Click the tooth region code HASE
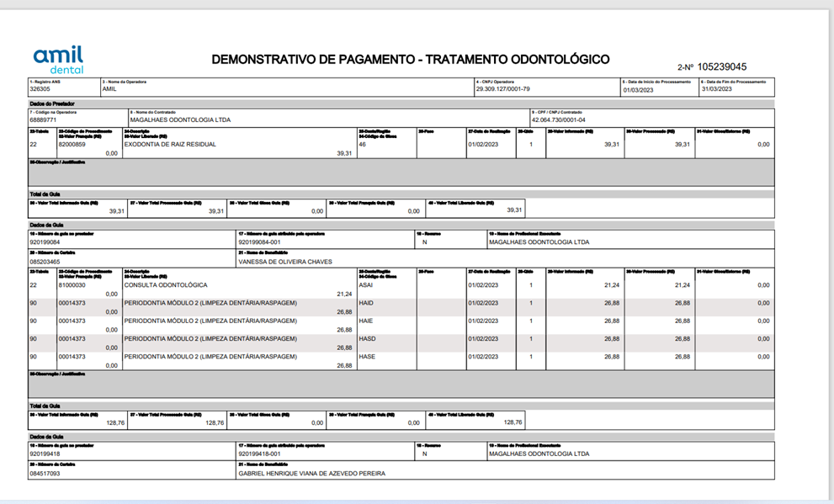Viewport: 834px width, 504px height. (x=367, y=357)
